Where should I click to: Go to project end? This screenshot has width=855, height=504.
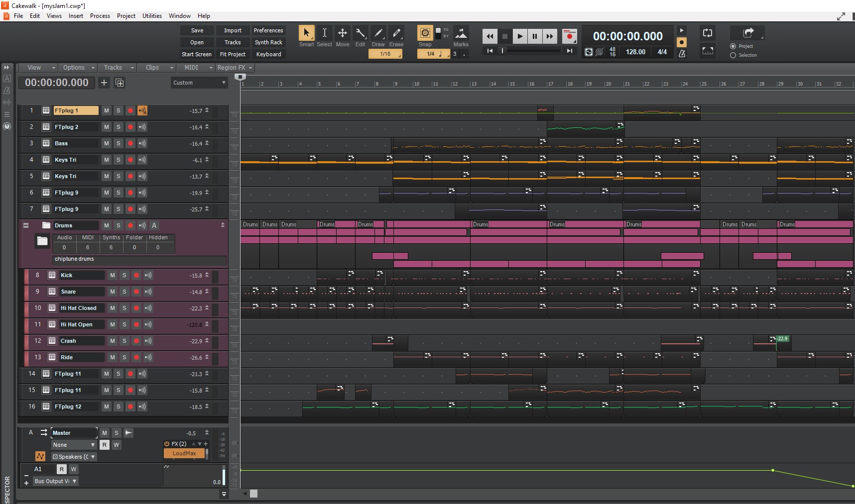click(x=570, y=51)
